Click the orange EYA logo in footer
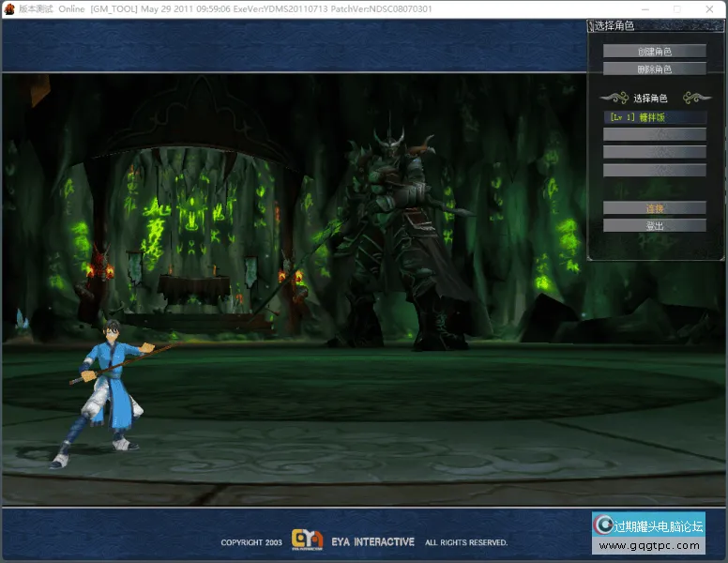Image resolution: width=728 pixels, height=563 pixels. tap(307, 540)
